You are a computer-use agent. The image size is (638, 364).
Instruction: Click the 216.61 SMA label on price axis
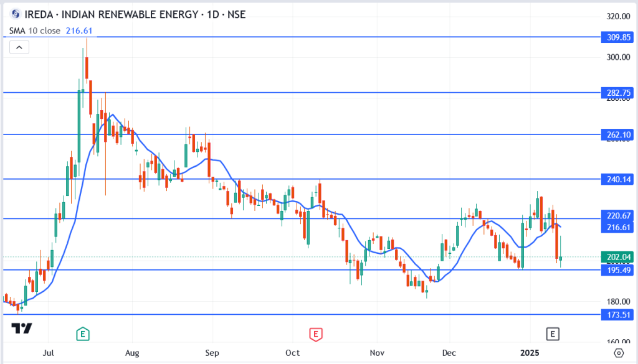click(615, 228)
